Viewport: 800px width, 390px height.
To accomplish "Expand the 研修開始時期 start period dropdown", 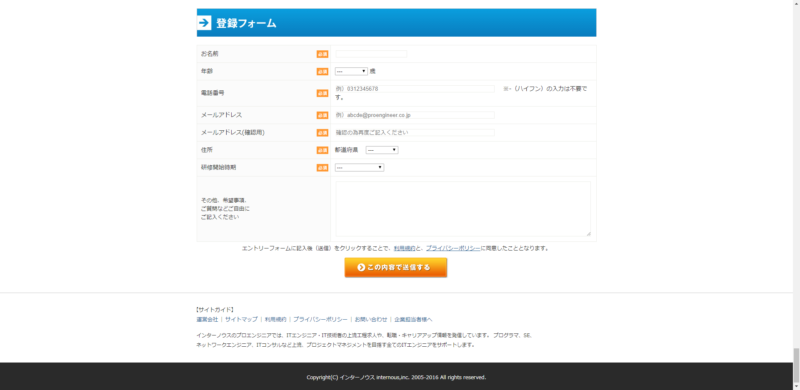I will (x=359, y=167).
